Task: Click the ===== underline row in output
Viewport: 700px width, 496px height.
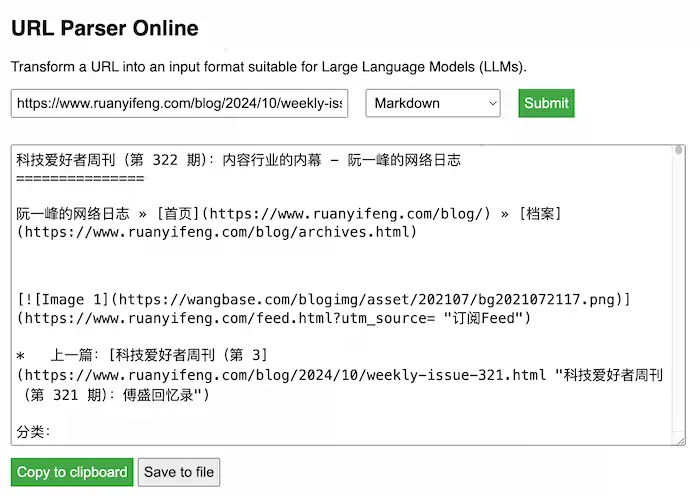Action: [x=80, y=178]
